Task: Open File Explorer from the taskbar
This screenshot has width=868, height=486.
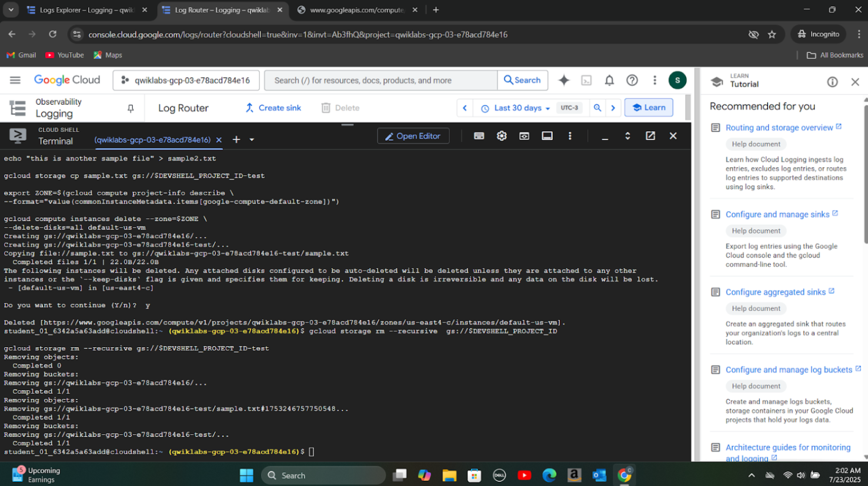Action: click(449, 475)
